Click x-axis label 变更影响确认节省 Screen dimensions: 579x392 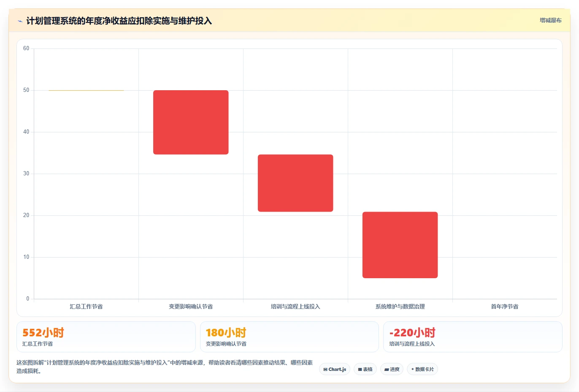click(191, 306)
